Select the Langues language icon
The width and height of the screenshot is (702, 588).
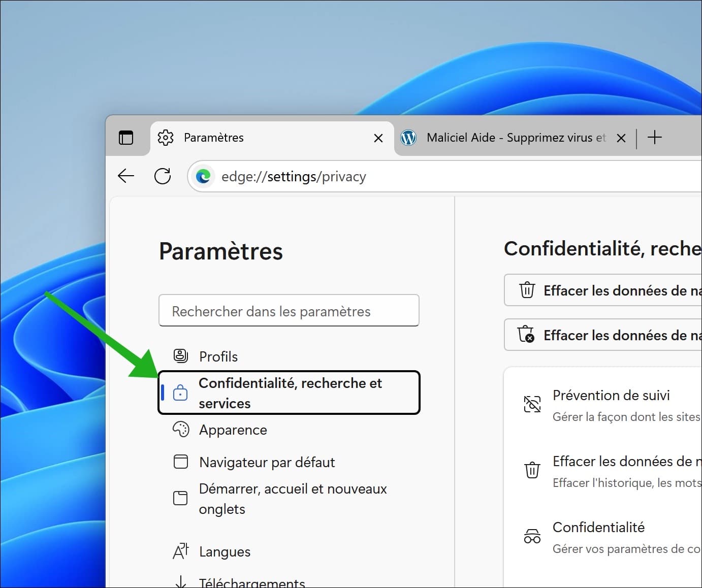tap(180, 551)
